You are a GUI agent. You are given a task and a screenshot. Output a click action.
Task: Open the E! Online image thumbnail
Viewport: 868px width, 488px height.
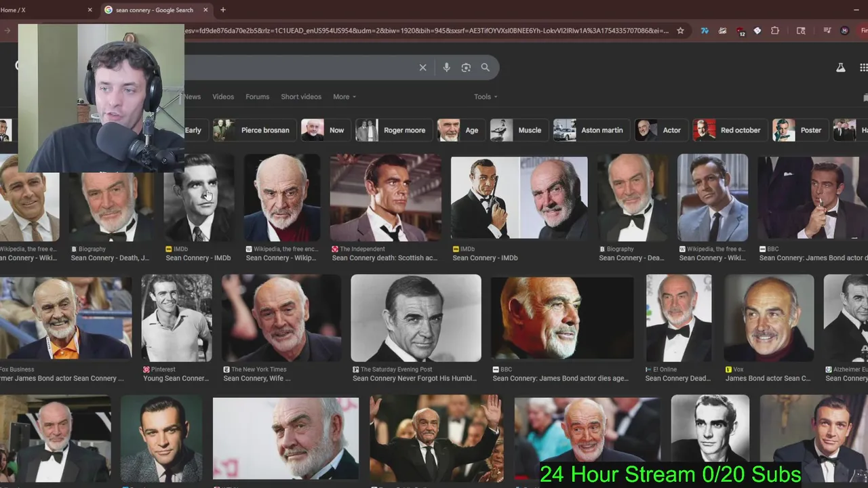coord(679,318)
